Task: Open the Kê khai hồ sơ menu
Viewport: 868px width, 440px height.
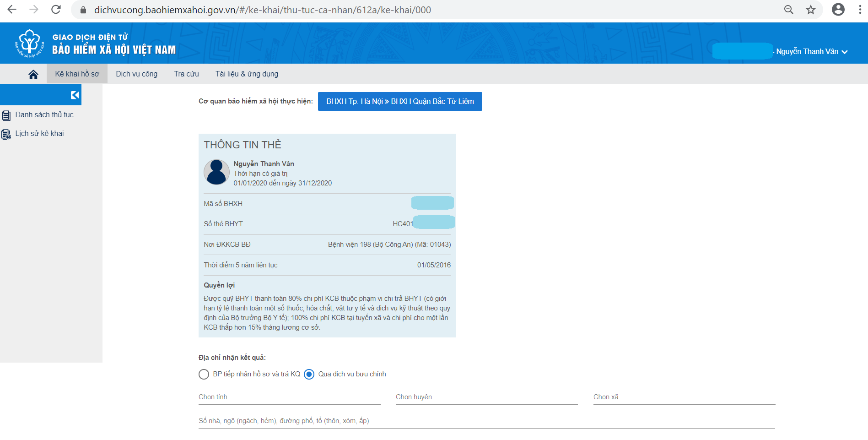Action: 77,74
